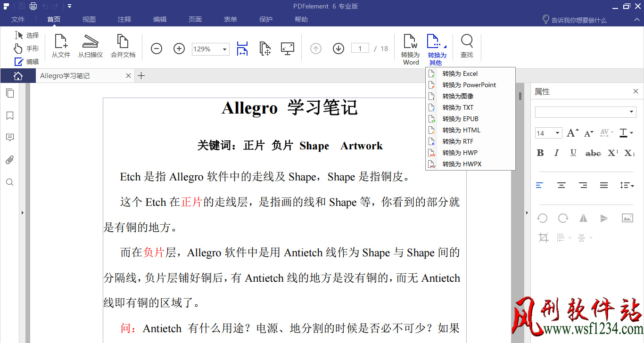Screen dimensions: 644x343
Task: Choose 转换为 HWPX menu item
Action: click(x=470, y=164)
